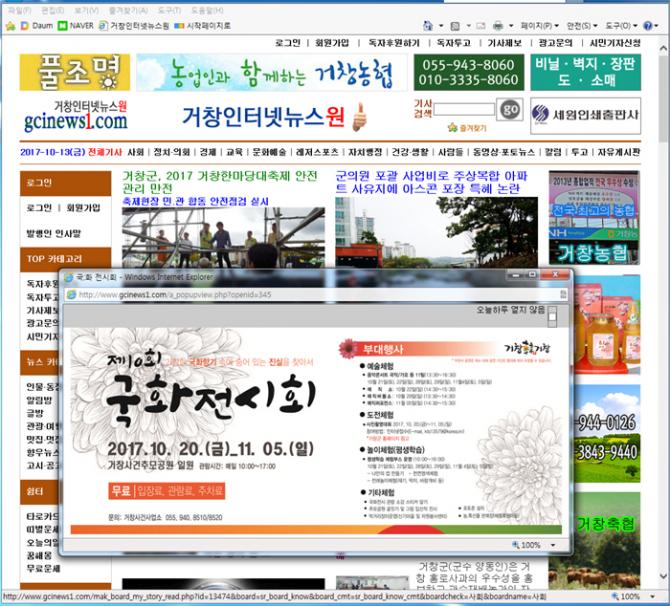Click the 회원가입 link in top menu

point(332,43)
